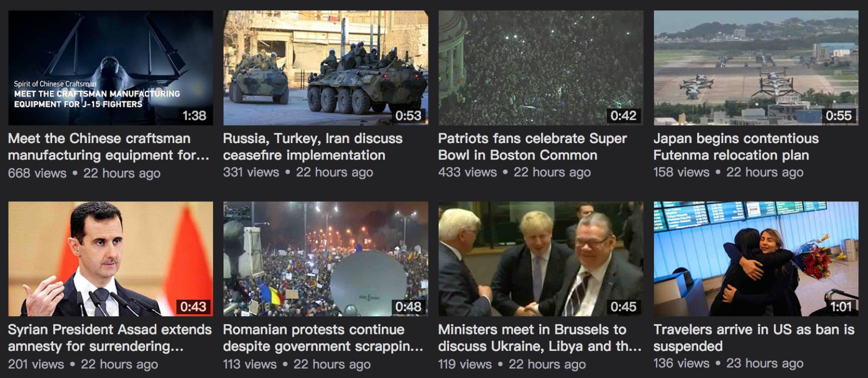Click title 'Ministers meet in Brussels to discuss Ukraine'

(540, 338)
